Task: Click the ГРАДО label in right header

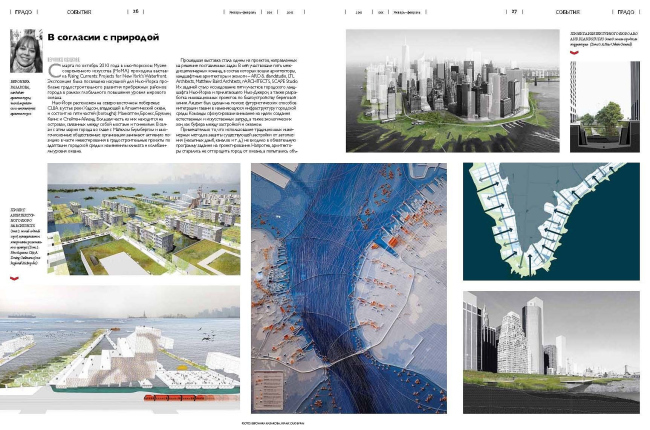Action: (625, 11)
